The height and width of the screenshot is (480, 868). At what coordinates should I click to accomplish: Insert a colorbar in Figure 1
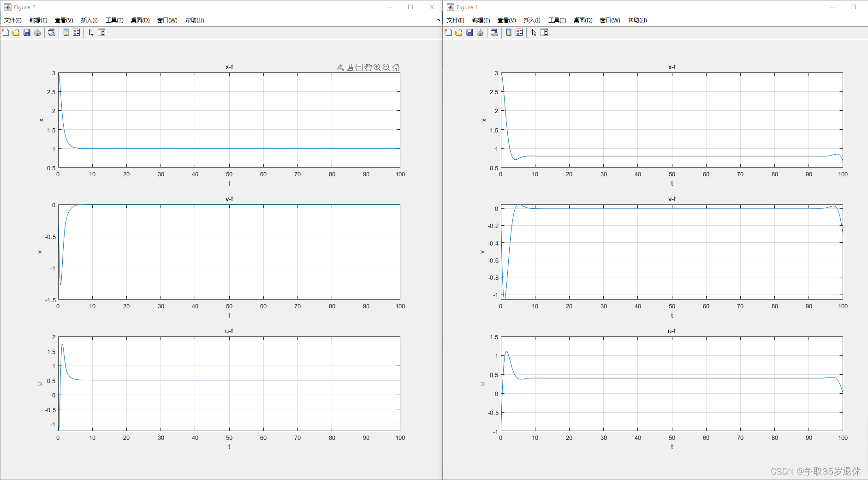click(x=509, y=32)
